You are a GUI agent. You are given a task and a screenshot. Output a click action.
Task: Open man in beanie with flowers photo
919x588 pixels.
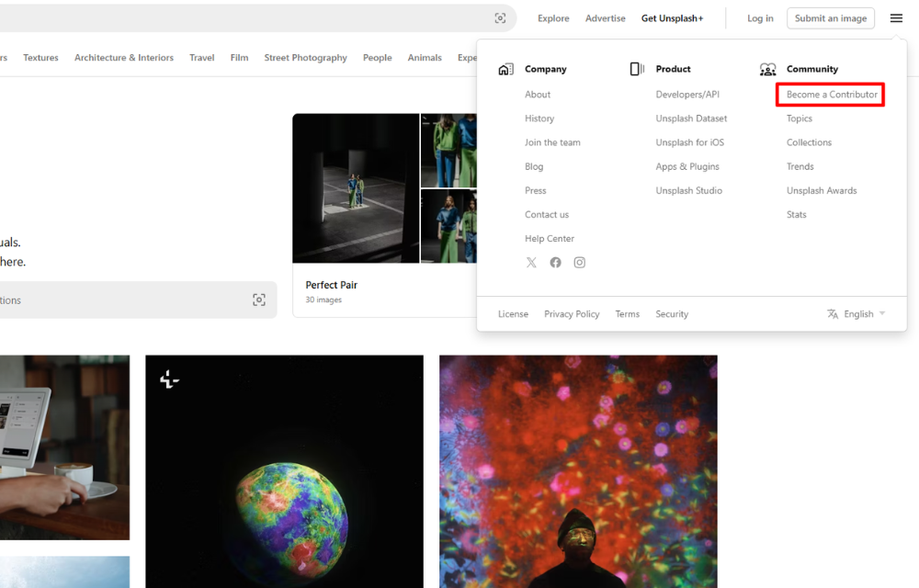(x=578, y=471)
